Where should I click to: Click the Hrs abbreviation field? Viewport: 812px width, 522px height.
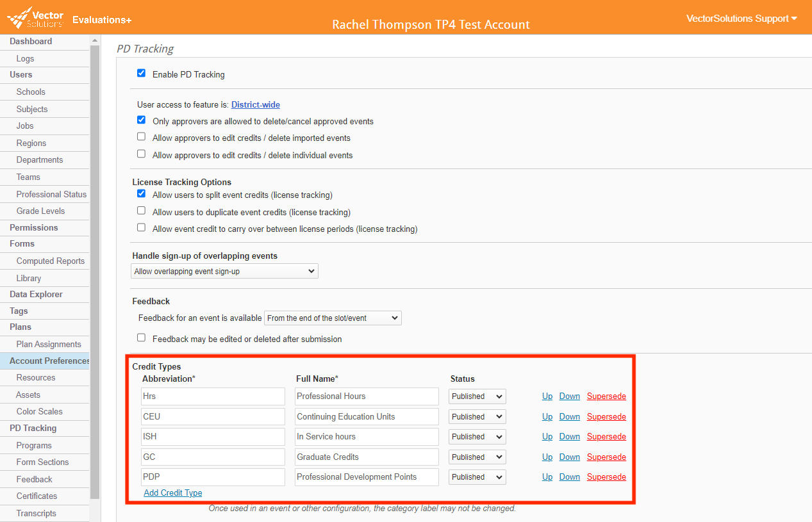(213, 396)
